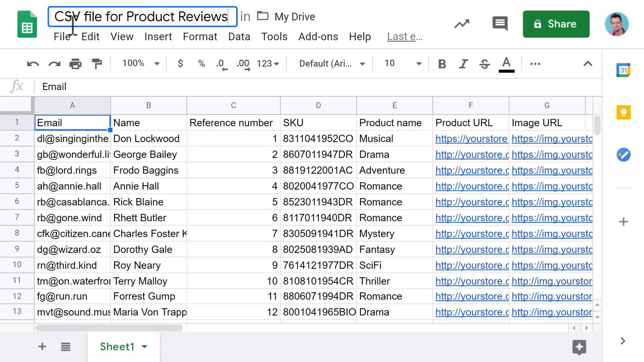The width and height of the screenshot is (644, 362).
Task: Click the Explore star icon
Action: tap(579, 347)
